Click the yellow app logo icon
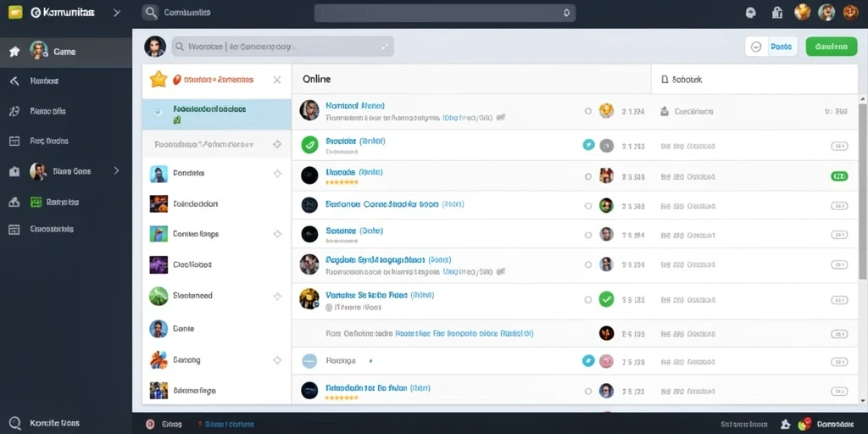868x434 pixels. (x=15, y=12)
